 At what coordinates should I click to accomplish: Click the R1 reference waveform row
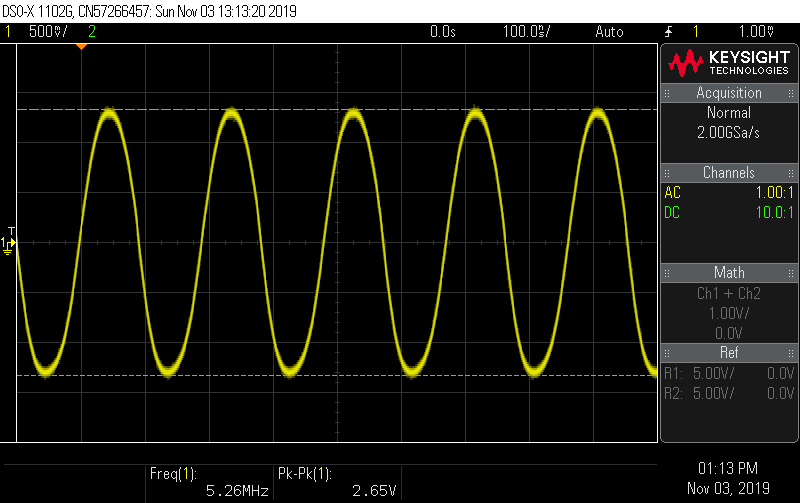pos(729,373)
